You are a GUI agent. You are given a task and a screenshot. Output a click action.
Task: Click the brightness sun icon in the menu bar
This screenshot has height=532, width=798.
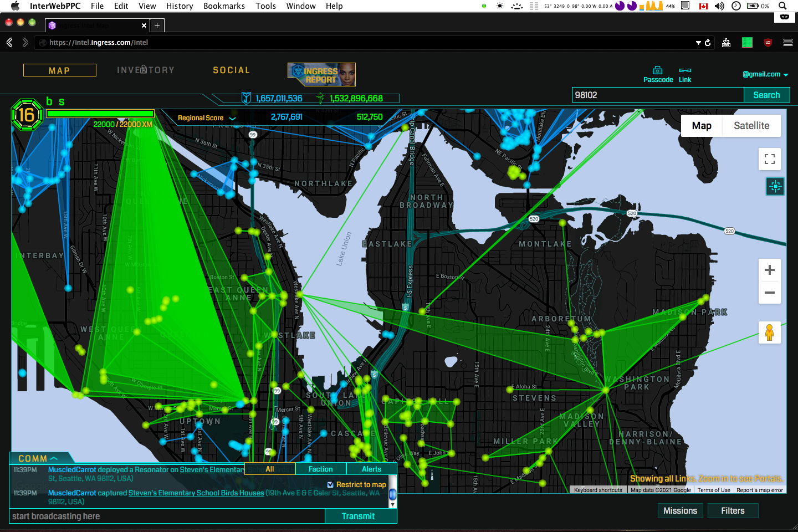pyautogui.click(x=500, y=6)
